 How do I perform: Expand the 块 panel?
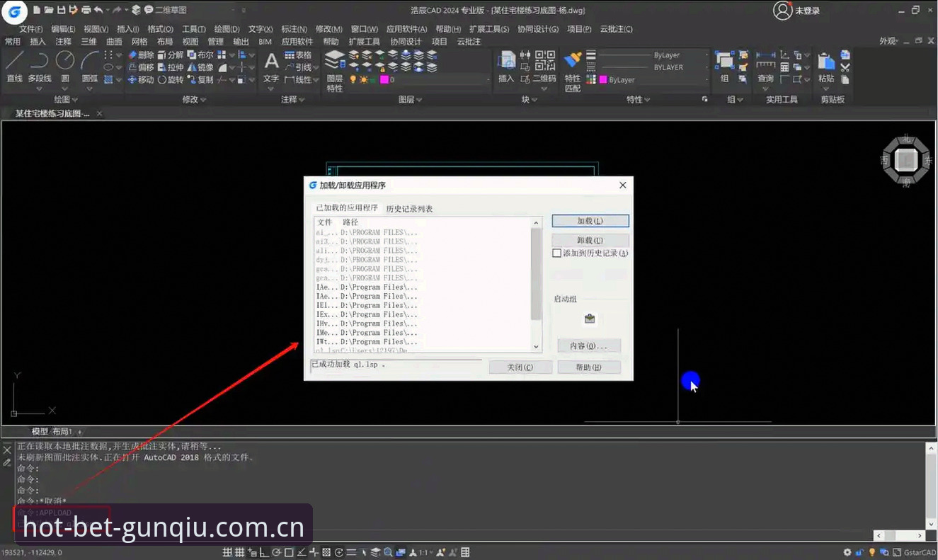pos(530,100)
